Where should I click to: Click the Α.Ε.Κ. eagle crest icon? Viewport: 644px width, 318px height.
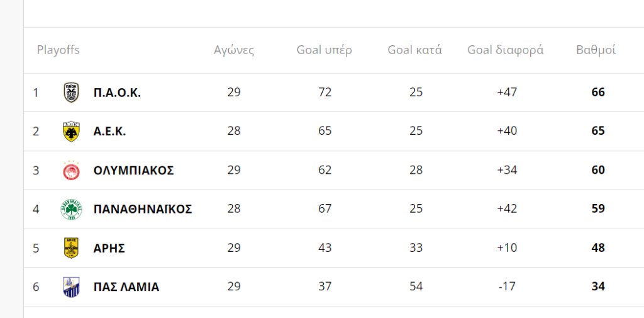(x=71, y=132)
